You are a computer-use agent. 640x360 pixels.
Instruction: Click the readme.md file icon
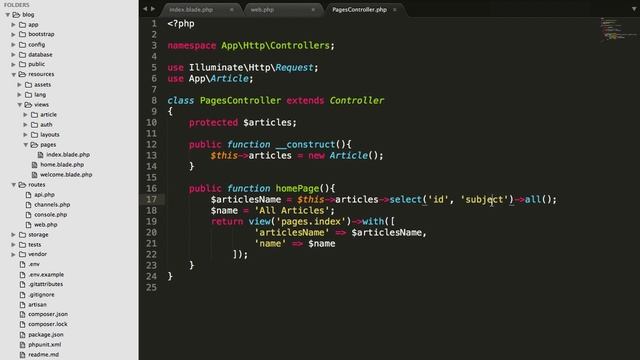[22, 354]
